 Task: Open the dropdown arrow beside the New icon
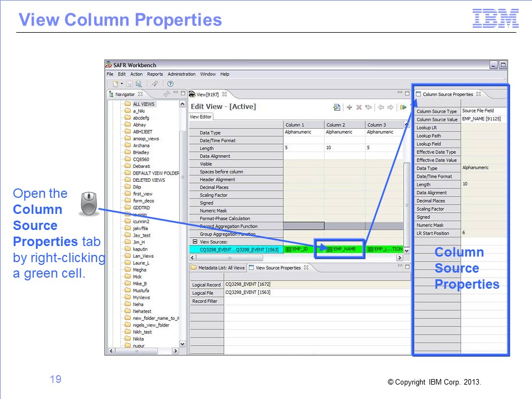[x=121, y=84]
